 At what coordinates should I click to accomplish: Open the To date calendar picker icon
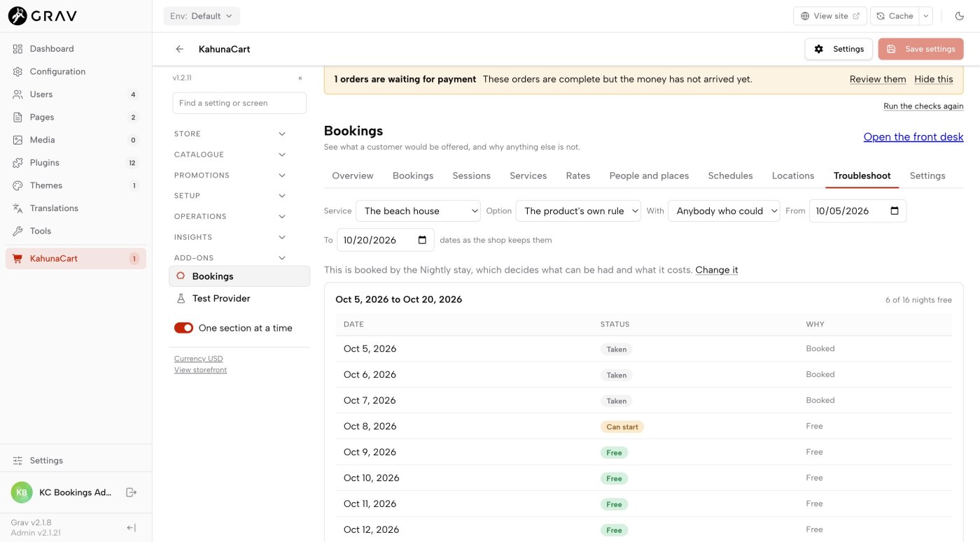tap(422, 240)
